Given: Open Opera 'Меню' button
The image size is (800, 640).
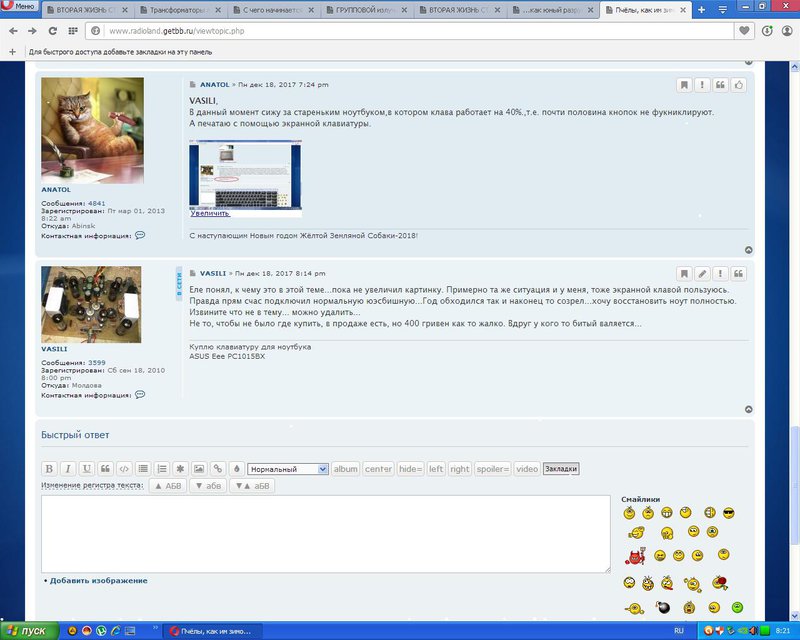Looking at the screenshot, I should 19,7.
